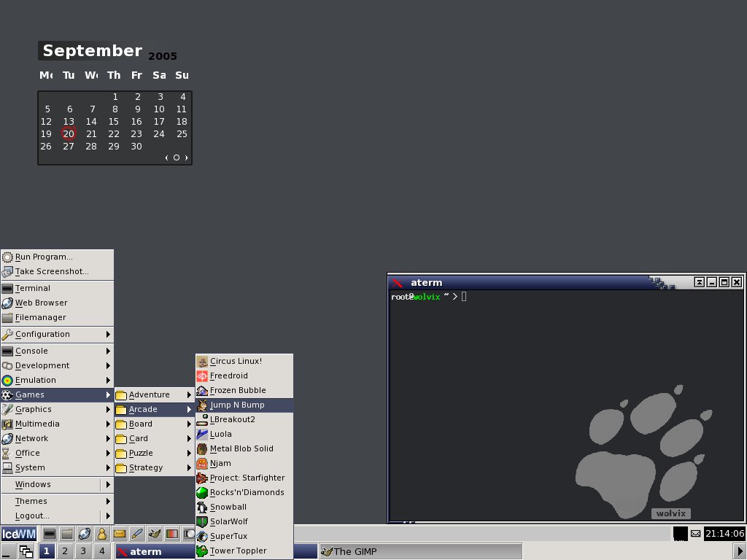Open the Adventure games folder
This screenshot has width=747, height=560.
(155, 394)
